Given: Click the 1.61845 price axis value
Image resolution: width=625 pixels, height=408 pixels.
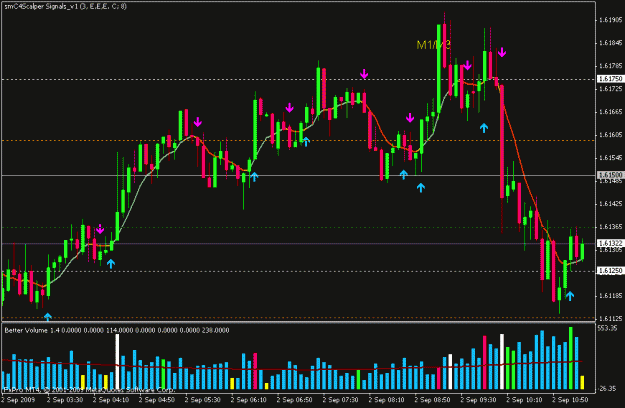Looking at the screenshot, I should click(611, 43).
